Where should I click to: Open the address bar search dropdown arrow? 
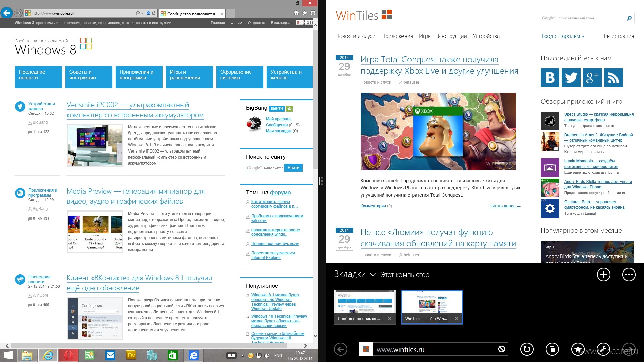click(x=143, y=13)
